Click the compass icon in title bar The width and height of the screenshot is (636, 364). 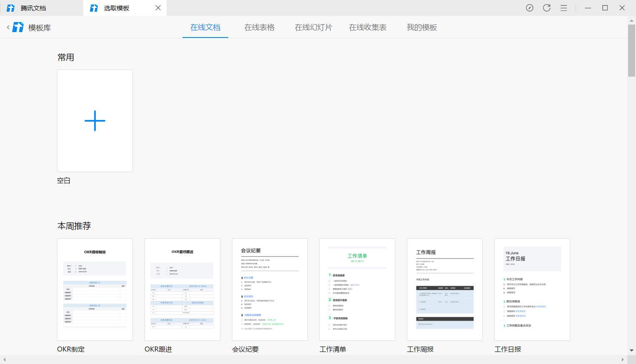pos(529,8)
